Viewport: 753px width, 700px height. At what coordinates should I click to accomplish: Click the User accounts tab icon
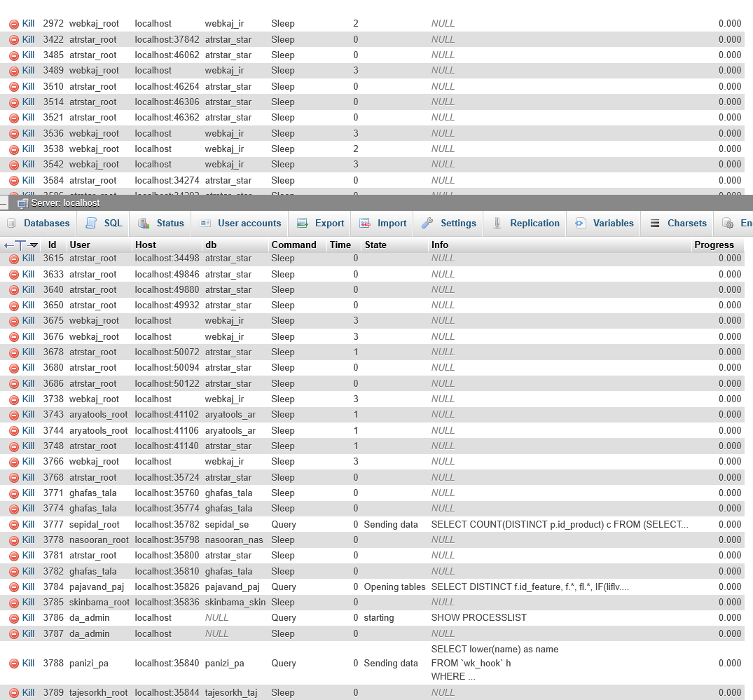[205, 223]
